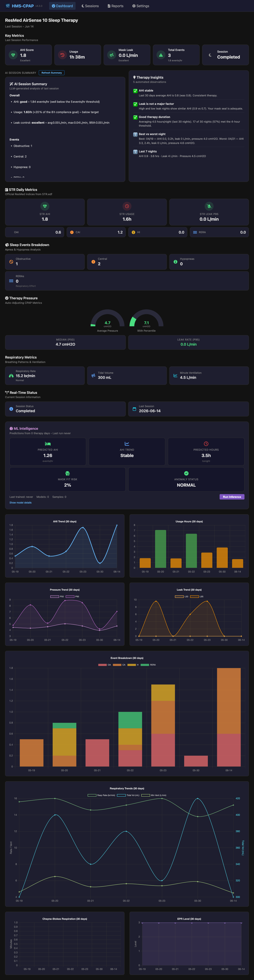Click the Minute Ventilation chart icon
Viewport: 254px width, 980px height.
[175, 375]
